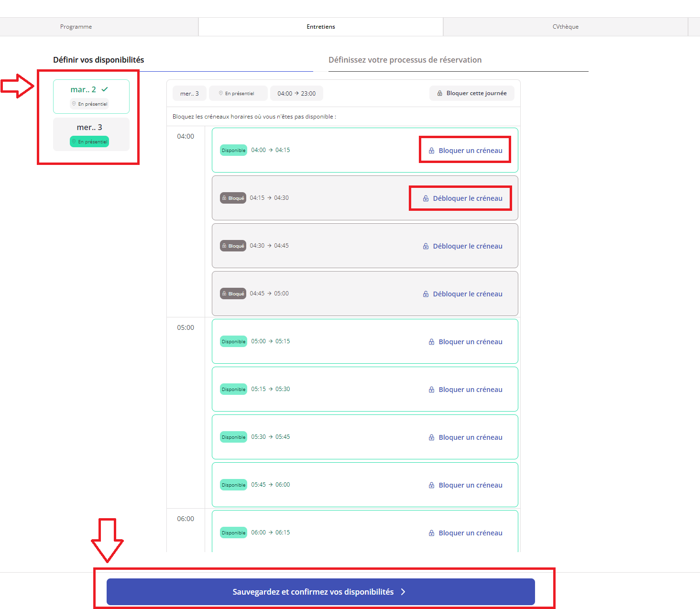Click unlock icon for 04:15 to 04:30 slot
700x609 pixels.
point(426,198)
